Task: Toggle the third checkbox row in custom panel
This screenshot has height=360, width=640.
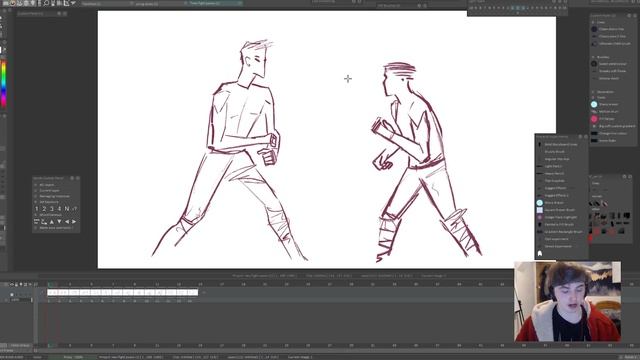Action: [x=36, y=196]
